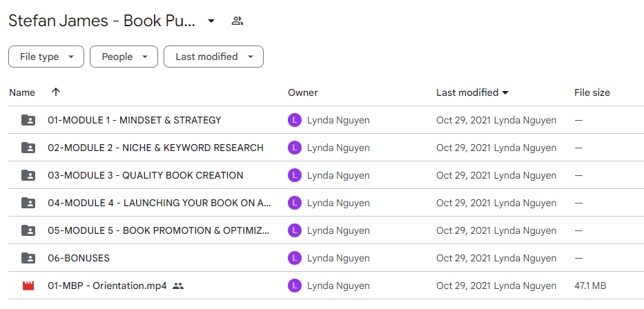Click the File size column header
The height and width of the screenshot is (309, 644).
point(592,92)
